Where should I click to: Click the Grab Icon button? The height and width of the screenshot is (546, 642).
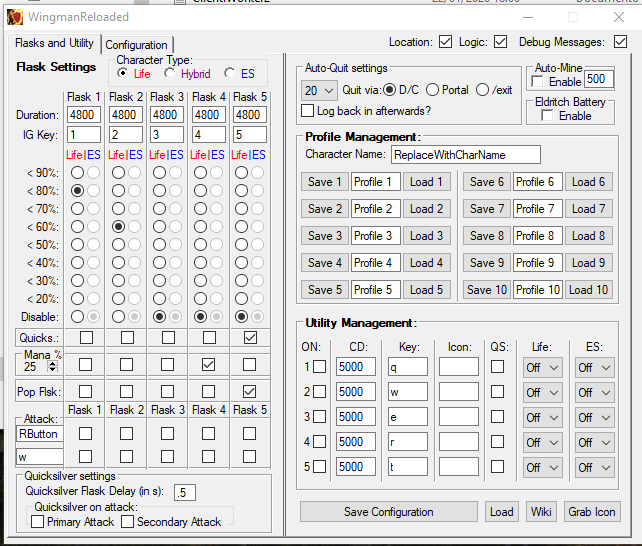592,512
